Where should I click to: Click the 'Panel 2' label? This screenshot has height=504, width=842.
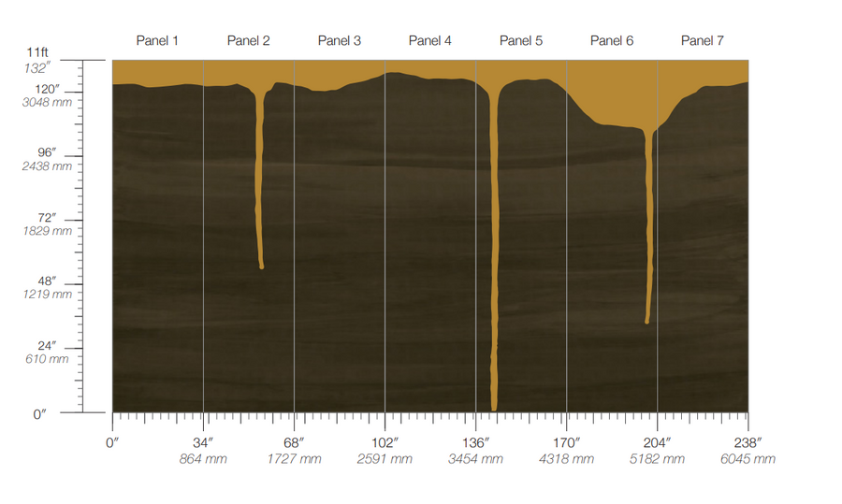coord(248,41)
